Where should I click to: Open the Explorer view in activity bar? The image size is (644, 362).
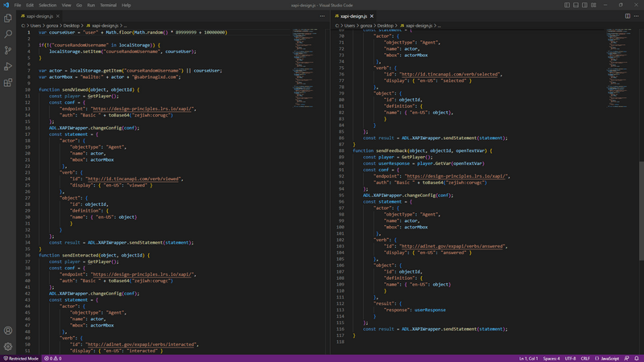point(8,18)
